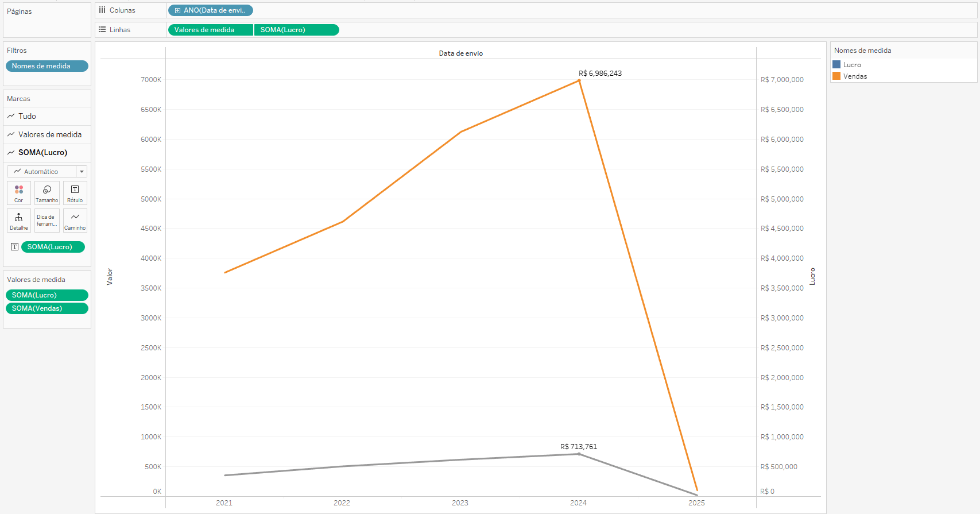Click the Lucro blue legend swatch
The width and height of the screenshot is (980, 514).
[836, 65]
